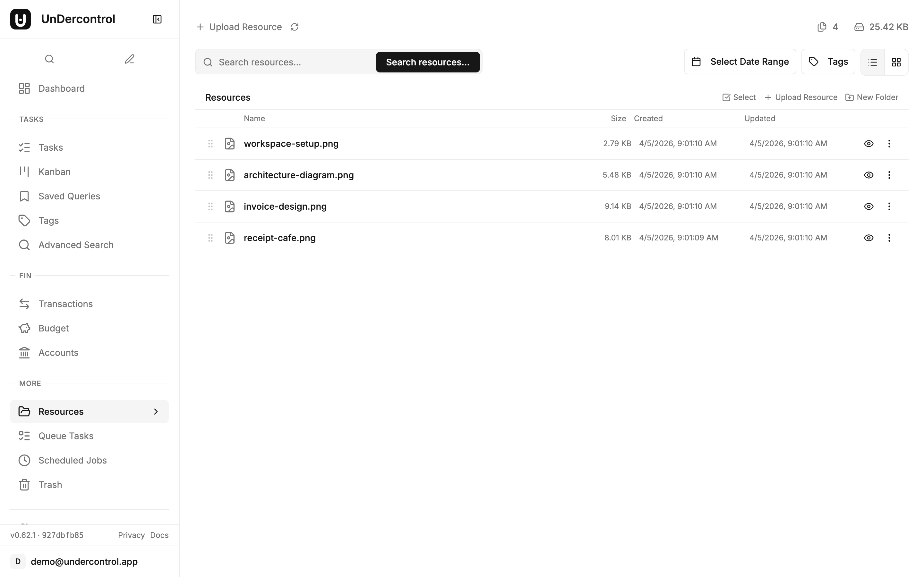Enable Select mode for resources
This screenshot has width=924, height=577.
738,97
